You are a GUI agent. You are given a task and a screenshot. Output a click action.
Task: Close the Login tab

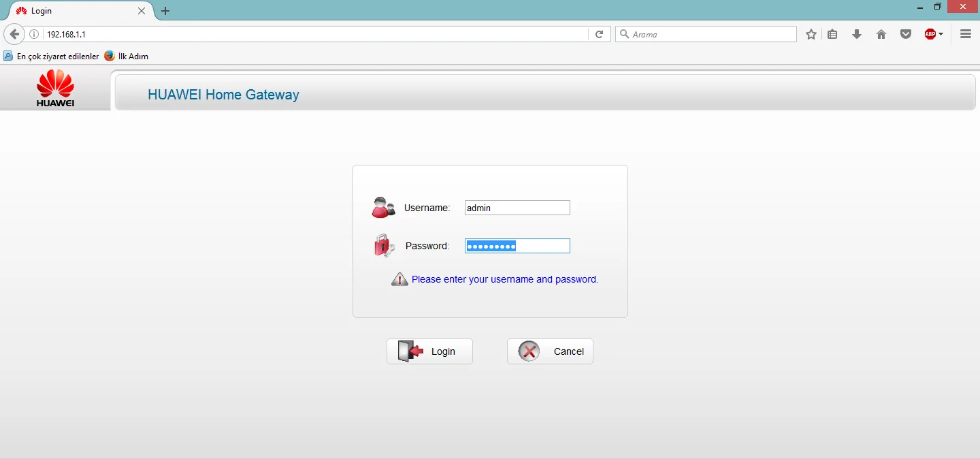[142, 11]
